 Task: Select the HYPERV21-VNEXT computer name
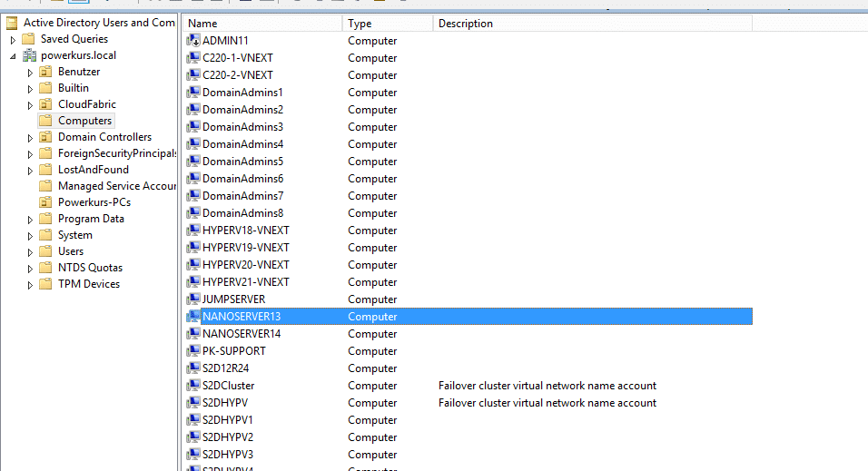point(246,281)
